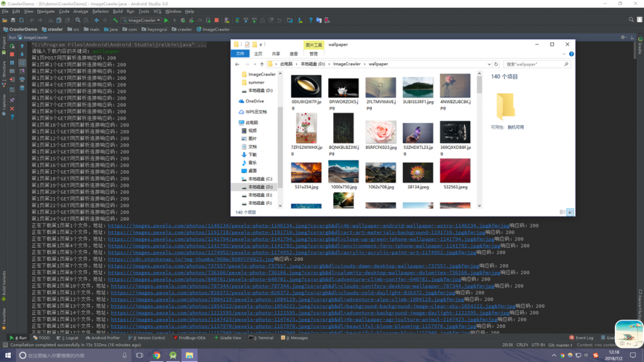The width and height of the screenshot is (644, 362).
Task: Expand the Explorer address bar history dropdown
Action: pos(489,64)
